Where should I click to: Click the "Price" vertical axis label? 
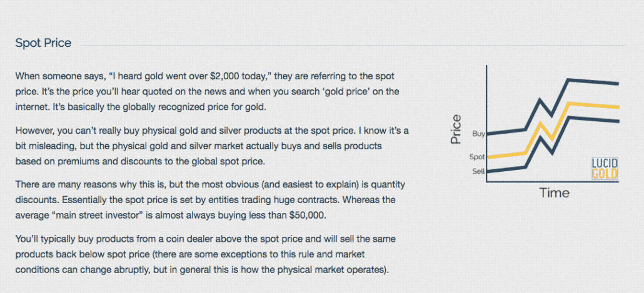click(456, 129)
